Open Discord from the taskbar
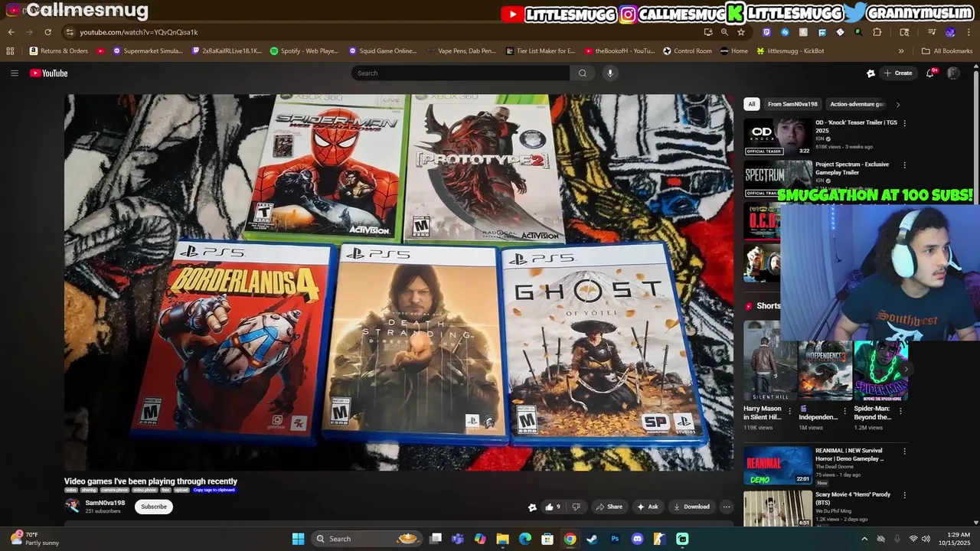Screen dimensions: 980x551 (x=637, y=539)
